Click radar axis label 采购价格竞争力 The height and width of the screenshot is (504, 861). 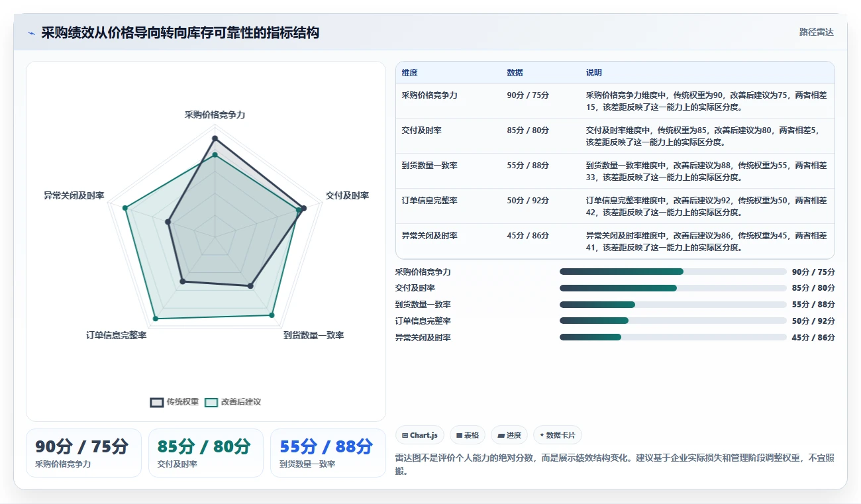(215, 115)
